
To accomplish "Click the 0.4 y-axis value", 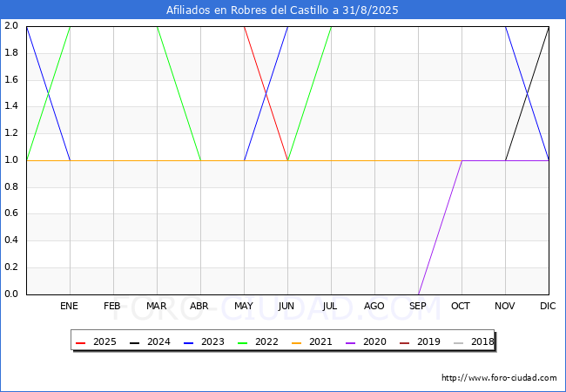I will coord(11,240).
